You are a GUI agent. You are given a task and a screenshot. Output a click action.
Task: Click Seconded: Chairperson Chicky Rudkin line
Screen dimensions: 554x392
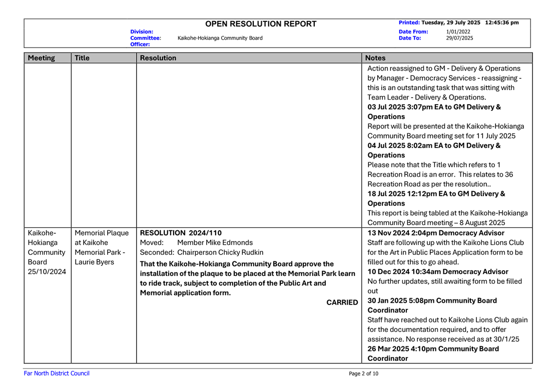202,252
